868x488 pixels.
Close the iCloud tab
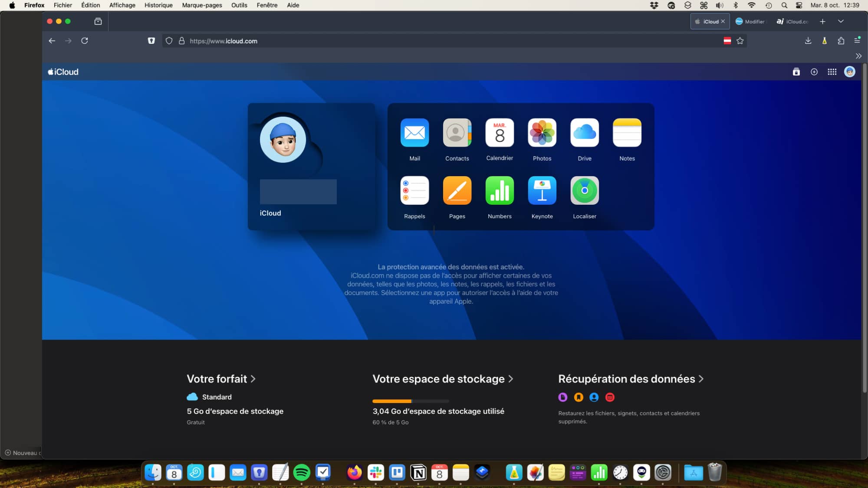(x=723, y=21)
